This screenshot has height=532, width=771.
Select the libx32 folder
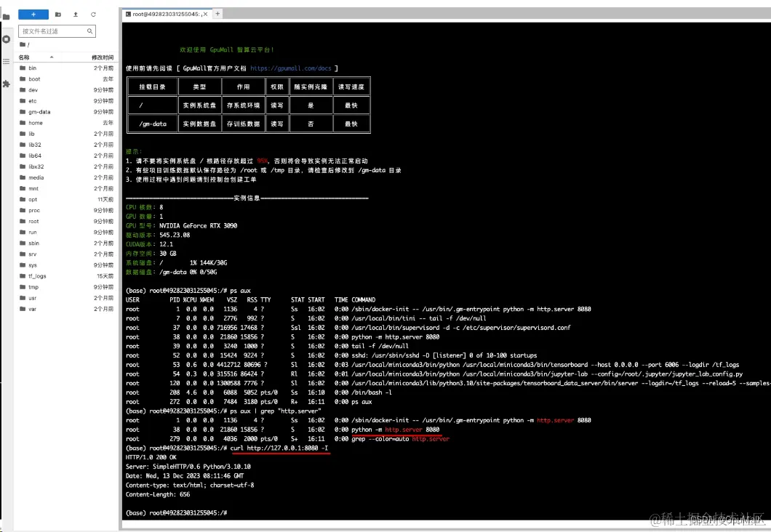(66, 166)
